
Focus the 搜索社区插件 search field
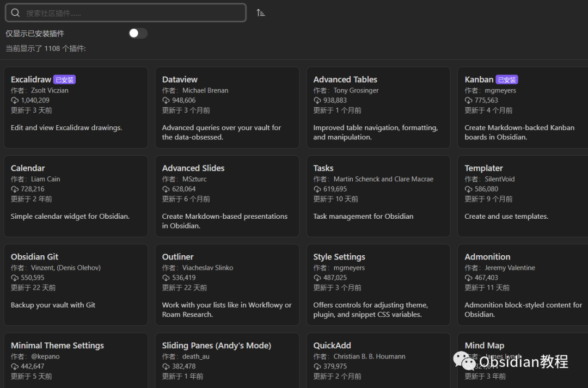point(126,13)
